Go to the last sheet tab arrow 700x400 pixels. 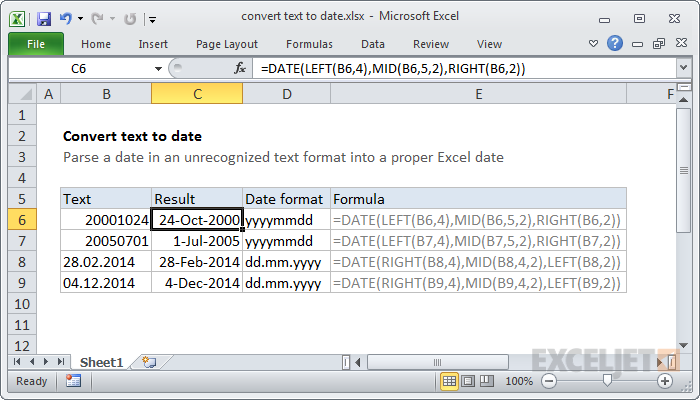(61, 362)
